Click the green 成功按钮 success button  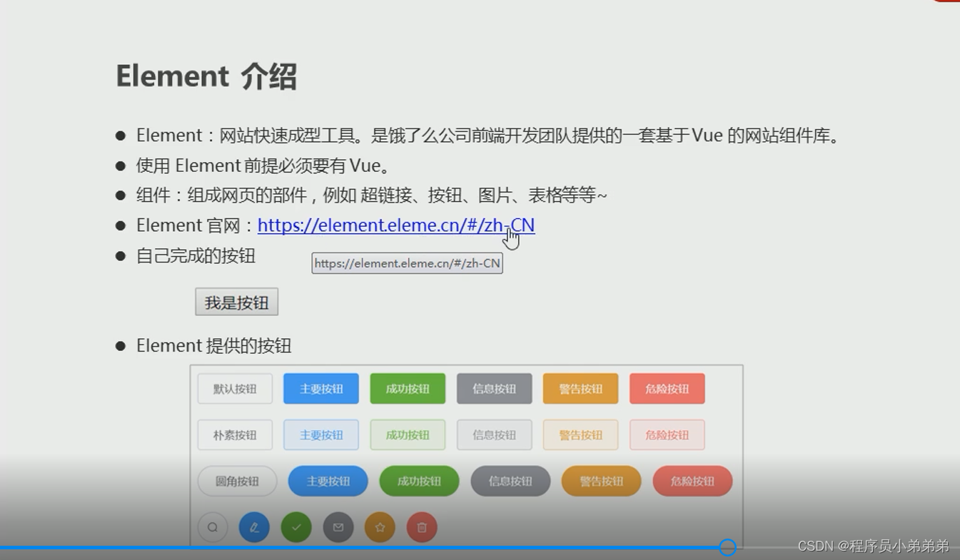[x=408, y=388]
